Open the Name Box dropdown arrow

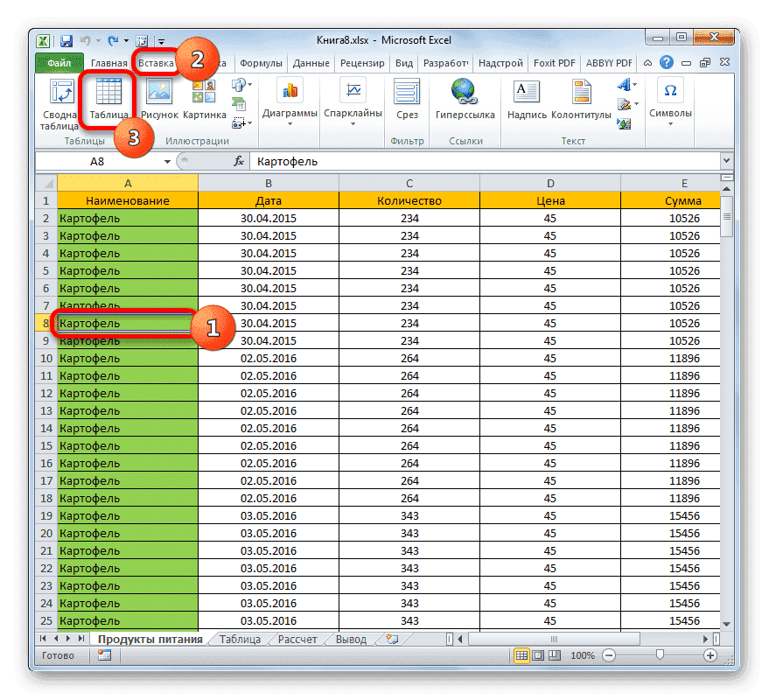point(167,162)
